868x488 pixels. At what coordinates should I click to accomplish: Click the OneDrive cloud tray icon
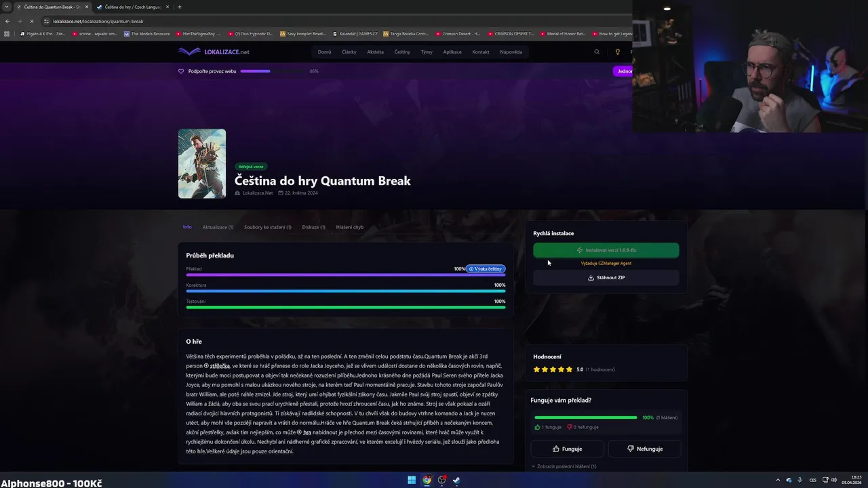(x=789, y=480)
